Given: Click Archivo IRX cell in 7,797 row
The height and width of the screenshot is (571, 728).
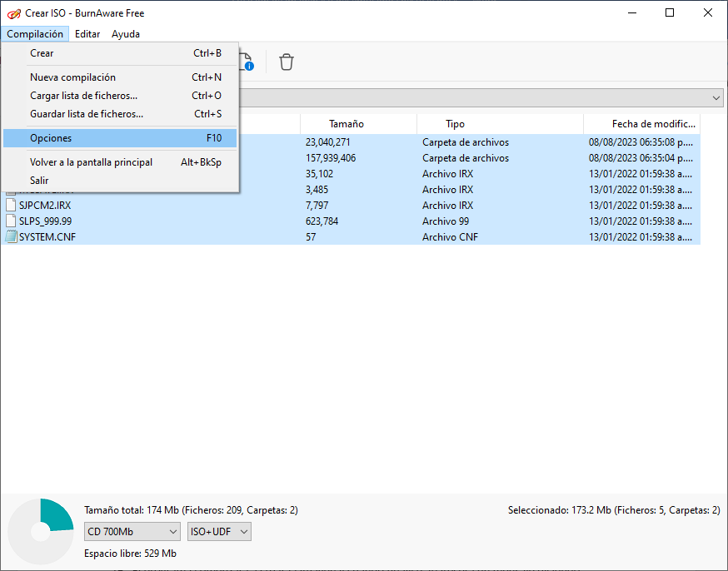Looking at the screenshot, I should (447, 205).
